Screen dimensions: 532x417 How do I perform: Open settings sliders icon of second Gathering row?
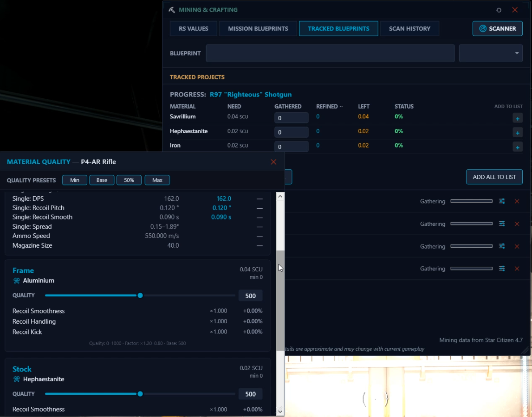pyautogui.click(x=502, y=224)
